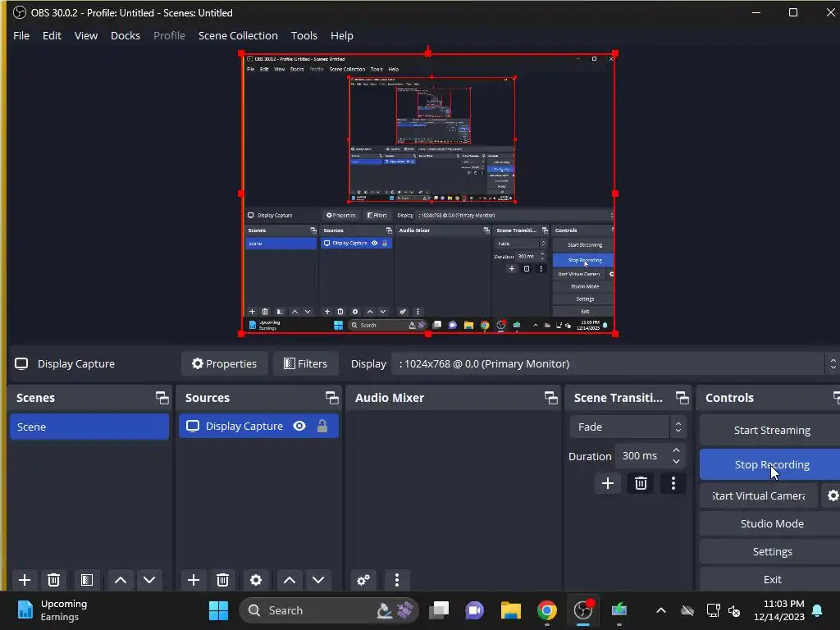Pop out the Audio Mixer dock icon
Screen dimensions: 840x630
(x=550, y=398)
